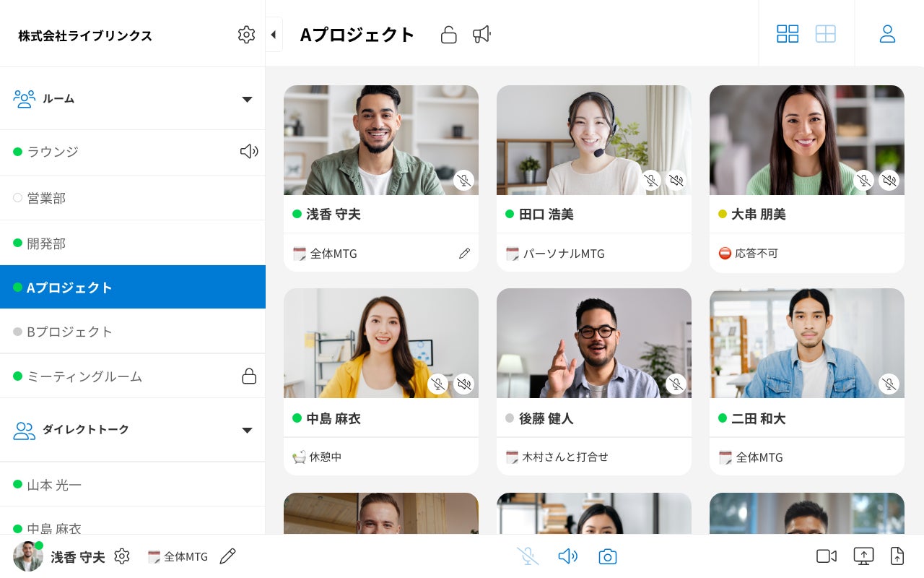Click the muted mic badge on 中島 麻衣's card
Image resolution: width=924 pixels, height=578 pixels.
[438, 384]
